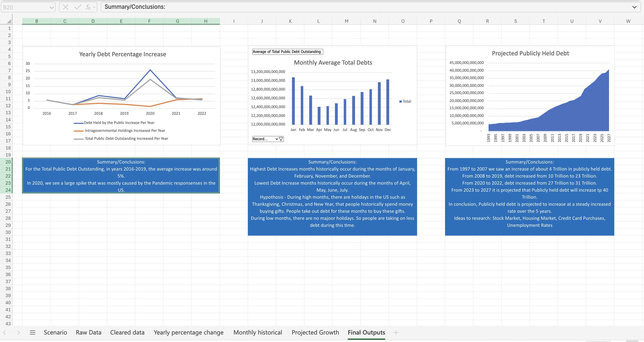Select the Projected Publicly Held Debt chart title
This screenshot has height=342, width=644.
pos(530,53)
